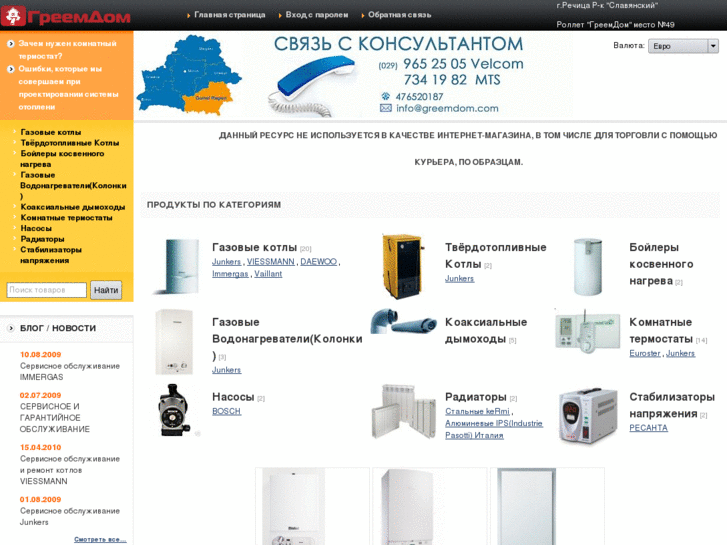Click the radiators category image
This screenshot has height=545, width=727.
(x=403, y=411)
